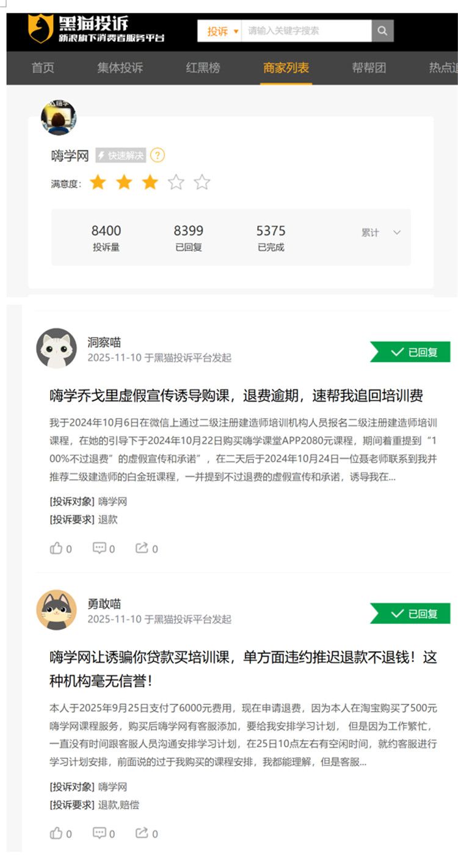Image resolution: width=458 pixels, height=868 pixels.
Task: Share the 勇敢喵 complaint post
Action: [x=147, y=833]
